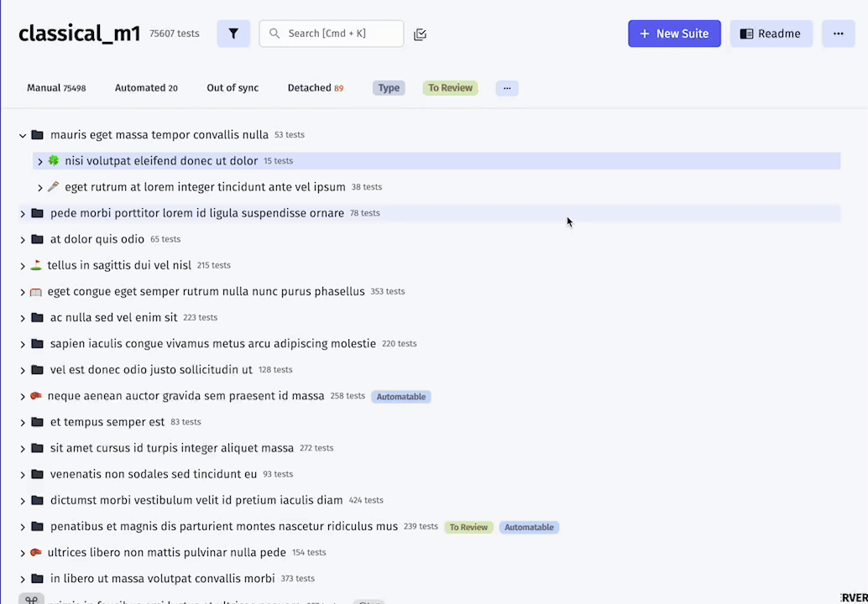Click the meat icon of 'neque aenean auctor'
The height and width of the screenshot is (604, 868).
tap(36, 396)
